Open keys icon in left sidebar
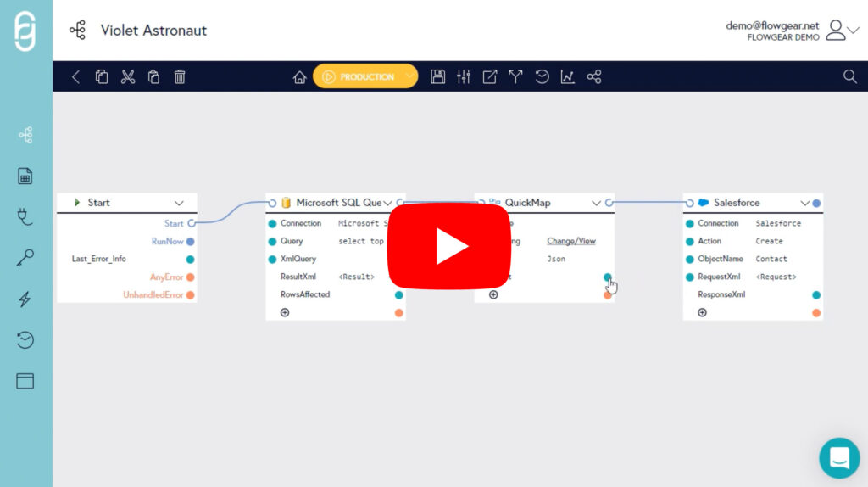The width and height of the screenshot is (868, 487). click(25, 258)
